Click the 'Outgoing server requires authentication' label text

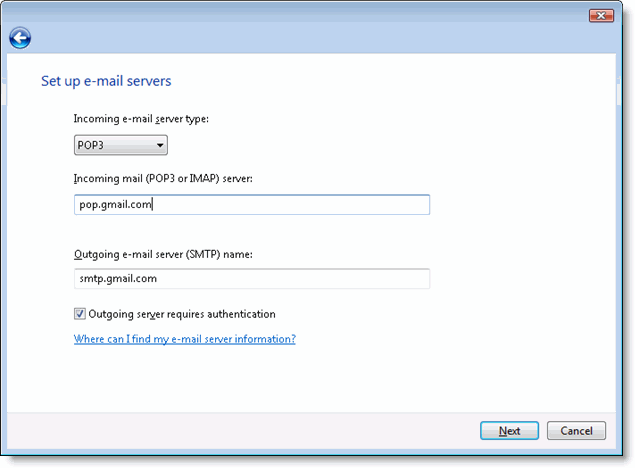182,314
